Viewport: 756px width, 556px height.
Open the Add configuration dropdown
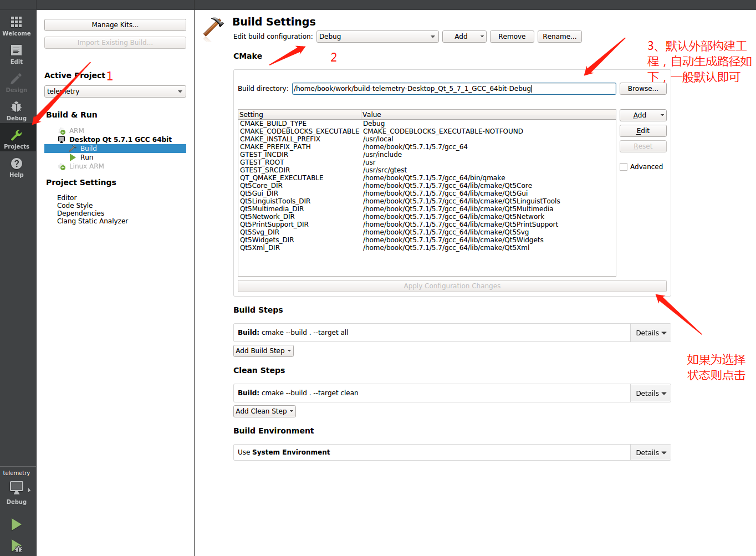tap(464, 37)
